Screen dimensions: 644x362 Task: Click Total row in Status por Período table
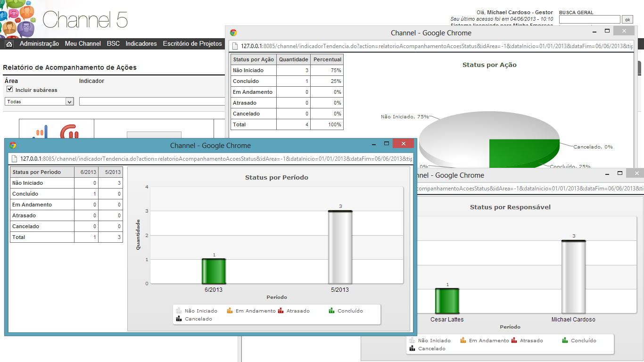(66, 237)
